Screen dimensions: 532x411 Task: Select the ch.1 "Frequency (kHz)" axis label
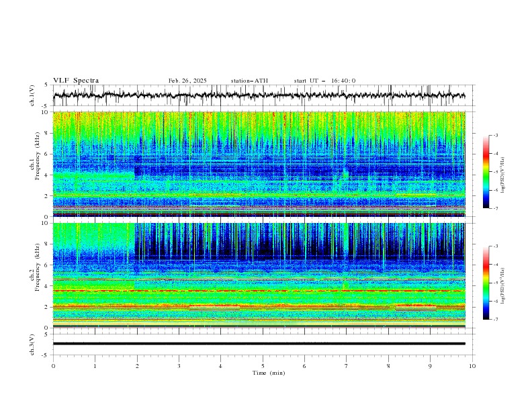coord(38,156)
